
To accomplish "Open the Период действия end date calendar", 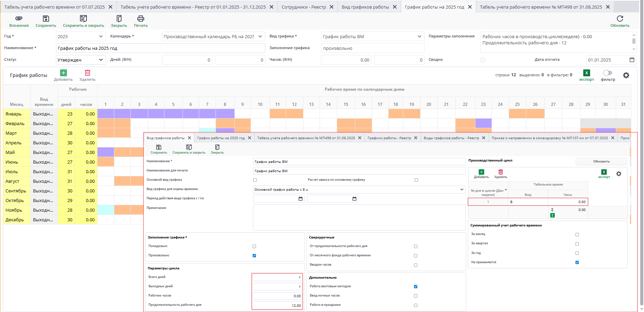I will pyautogui.click(x=354, y=199).
